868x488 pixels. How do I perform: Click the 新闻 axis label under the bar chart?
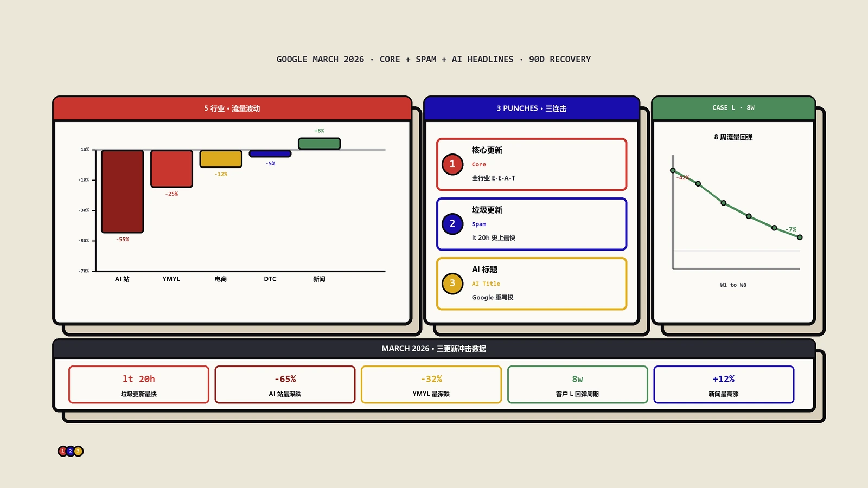319,279
